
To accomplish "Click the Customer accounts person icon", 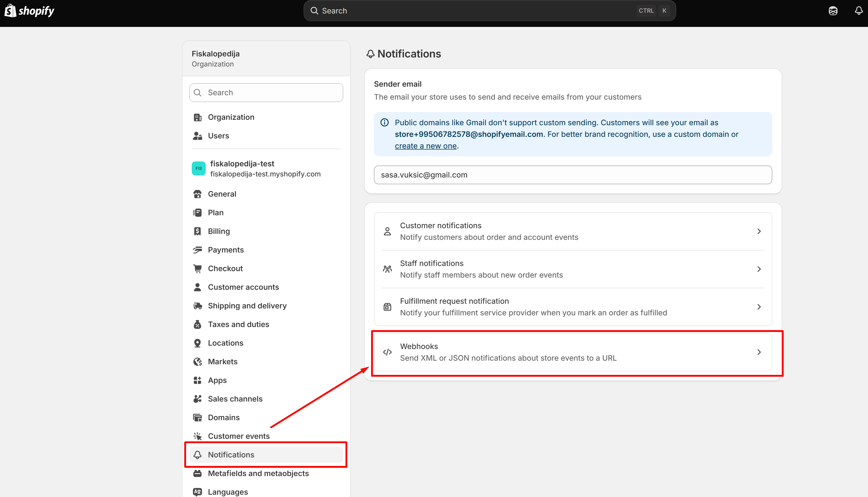I will (197, 287).
